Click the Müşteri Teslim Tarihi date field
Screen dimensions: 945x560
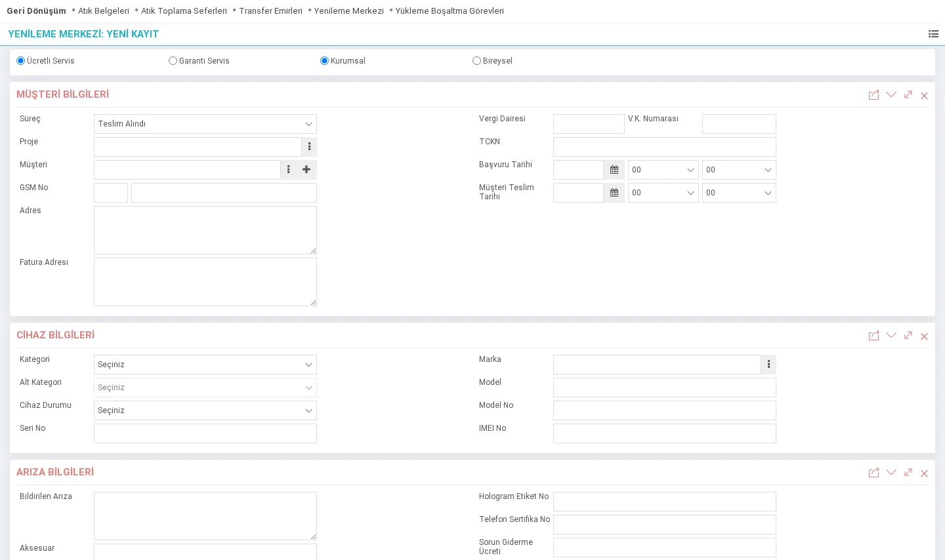click(578, 193)
